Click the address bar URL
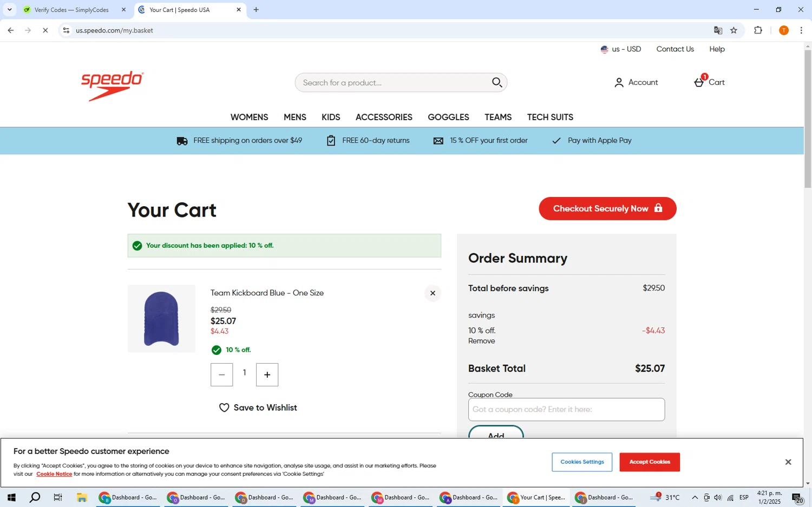Screen dimensions: 812x507 pos(114,30)
